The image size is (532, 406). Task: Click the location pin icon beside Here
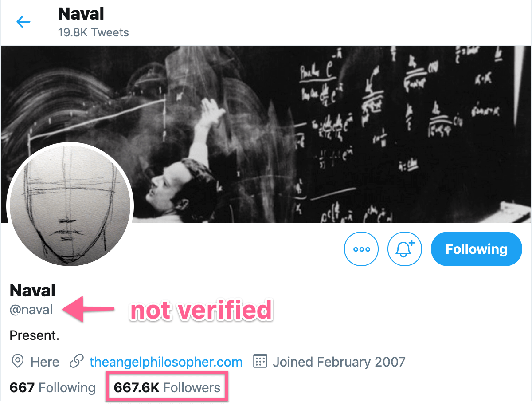click(x=17, y=362)
